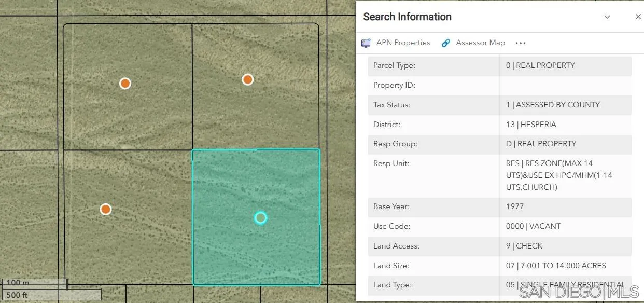This screenshot has height=303, width=644.
Task: Click the orange marker in the lower-left parcel
Action: coord(106,209)
